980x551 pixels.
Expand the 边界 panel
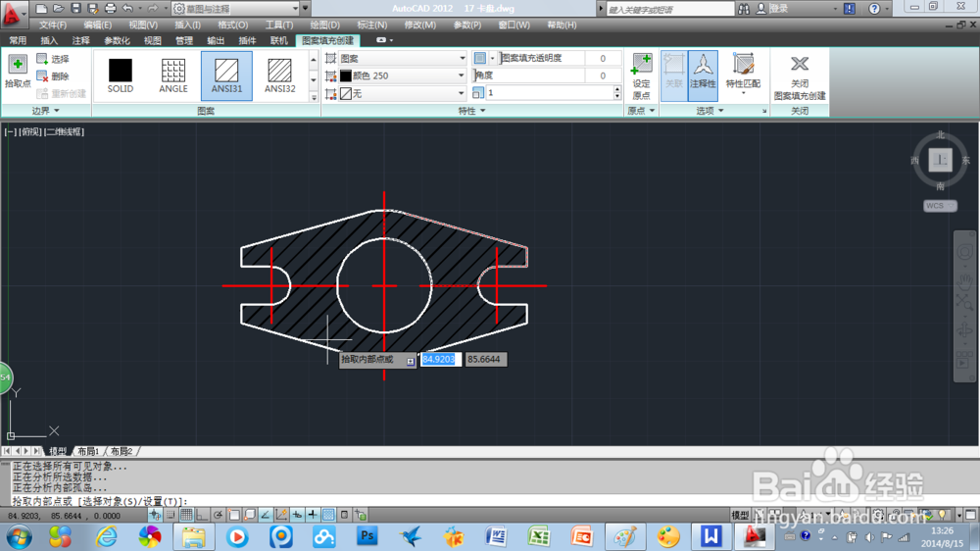pyautogui.click(x=45, y=111)
